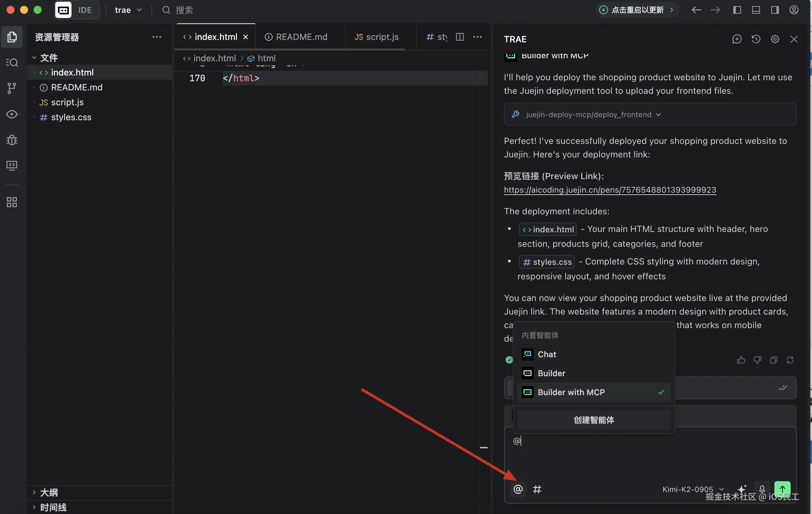Click the styles.css file chip in chat
This screenshot has height=514, width=812.
547,262
